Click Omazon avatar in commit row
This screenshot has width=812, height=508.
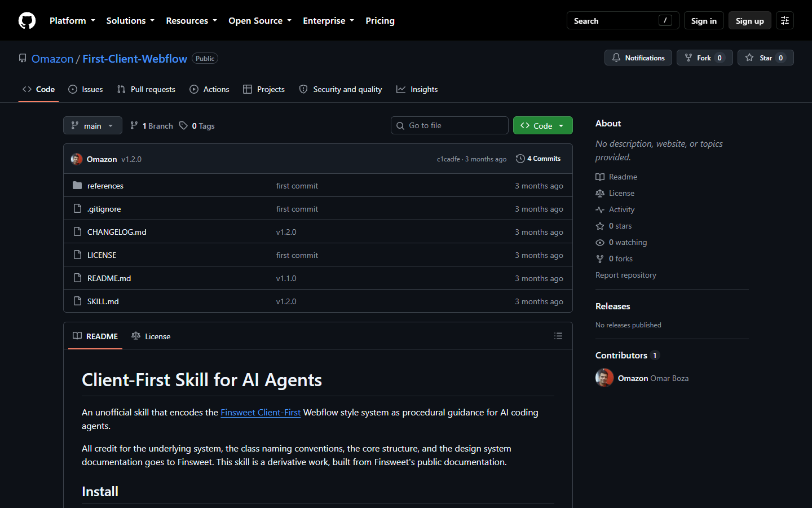[77, 159]
